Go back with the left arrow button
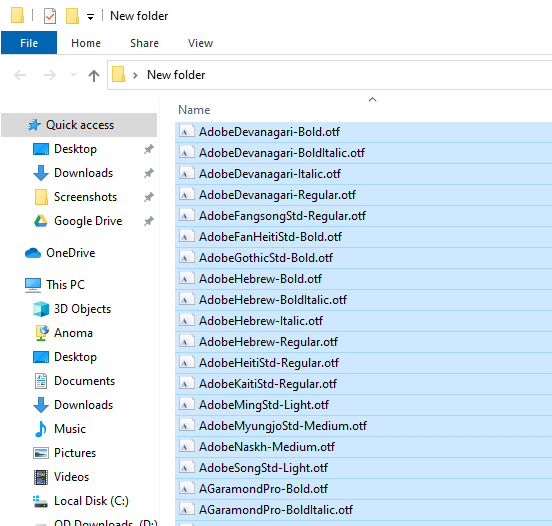The height and width of the screenshot is (526, 552). tap(20, 75)
